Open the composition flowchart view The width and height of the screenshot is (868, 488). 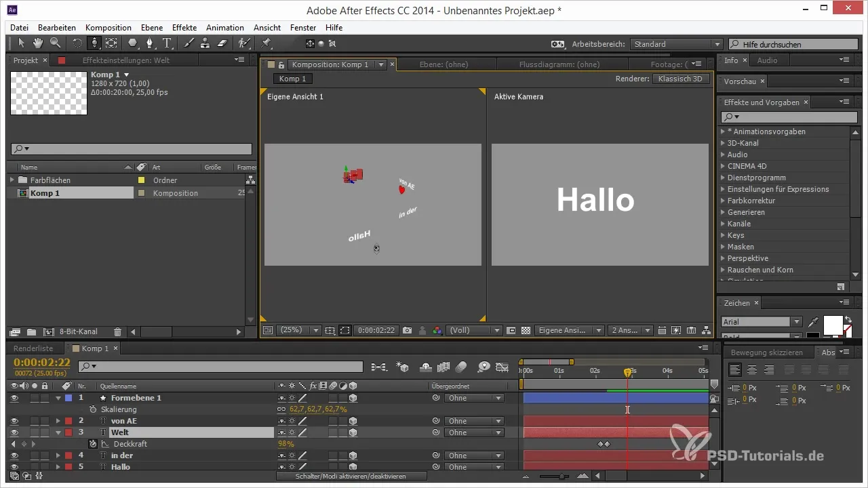707,331
